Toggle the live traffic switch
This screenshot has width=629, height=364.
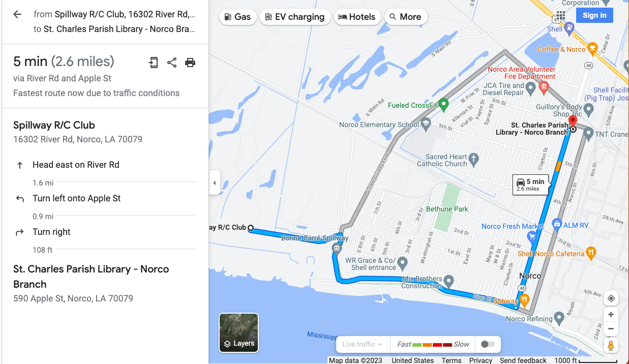coord(488,344)
